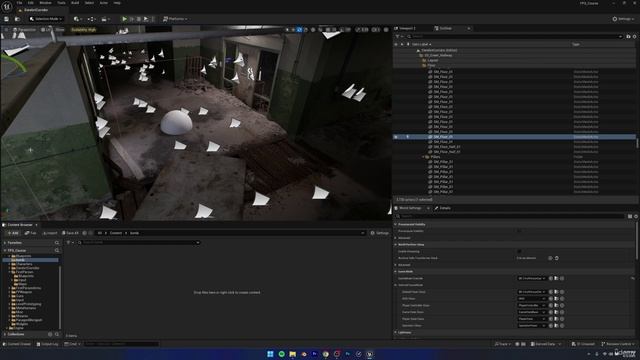This screenshot has height=360, width=640.
Task: Open the Perspective view dropdown in viewport
Action: [24, 30]
